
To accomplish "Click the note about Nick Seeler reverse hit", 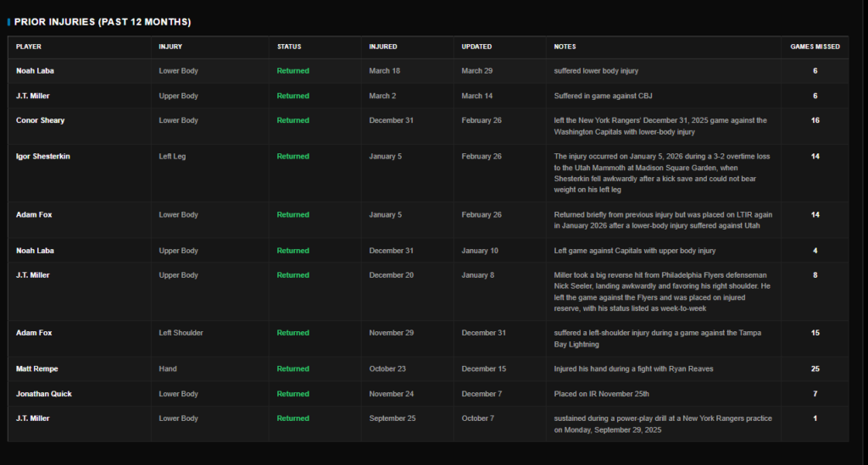I will pyautogui.click(x=662, y=292).
